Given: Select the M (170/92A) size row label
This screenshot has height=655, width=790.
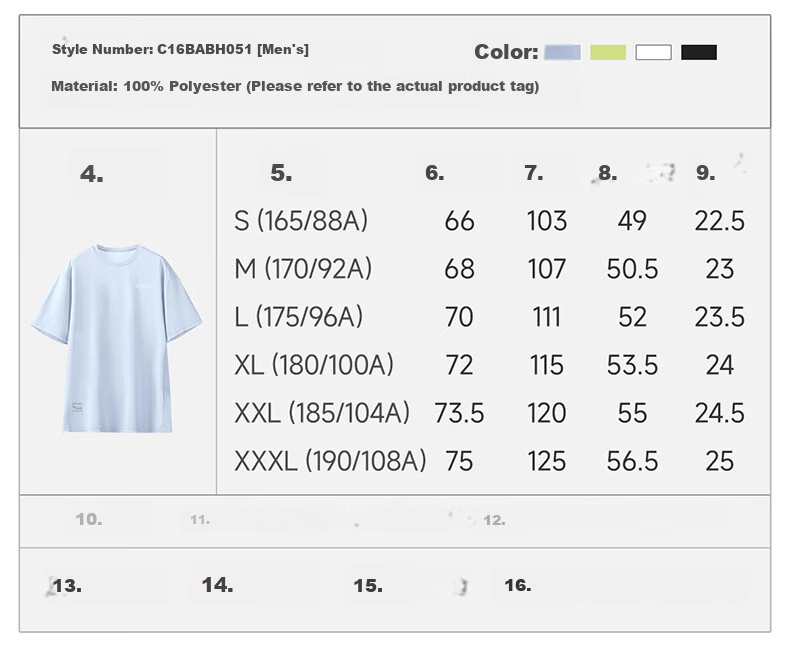Looking at the screenshot, I should [303, 269].
